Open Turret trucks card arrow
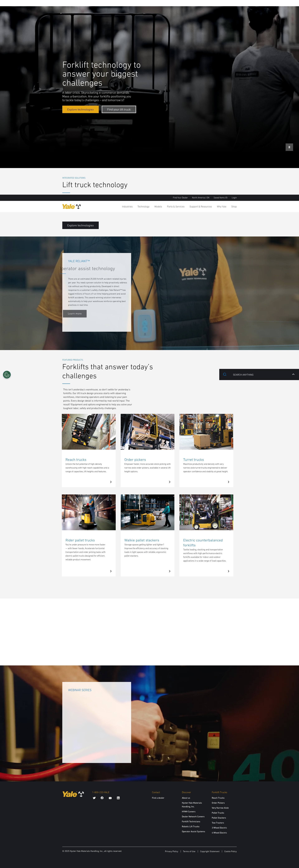The height and width of the screenshot is (868, 299). click(x=229, y=482)
